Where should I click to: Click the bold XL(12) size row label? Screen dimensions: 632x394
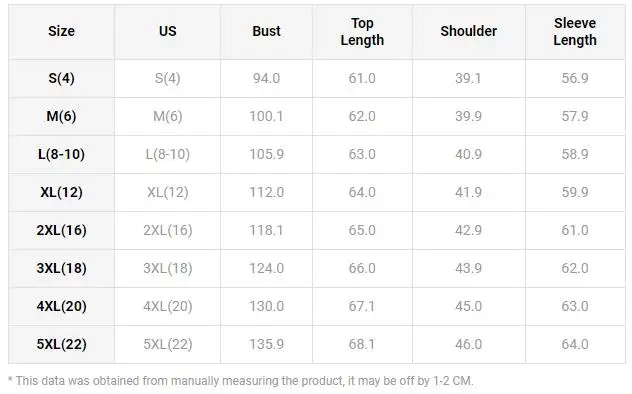tap(61, 192)
